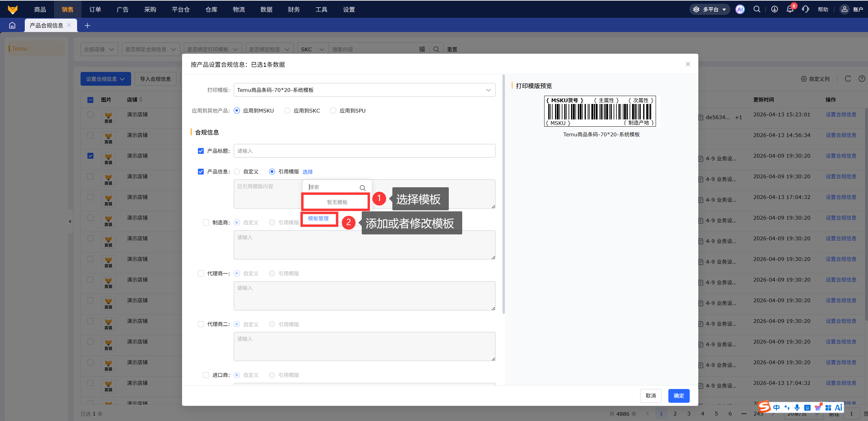Uncheck the 产品标题 checkbox
Image resolution: width=868 pixels, height=421 pixels.
tap(201, 151)
